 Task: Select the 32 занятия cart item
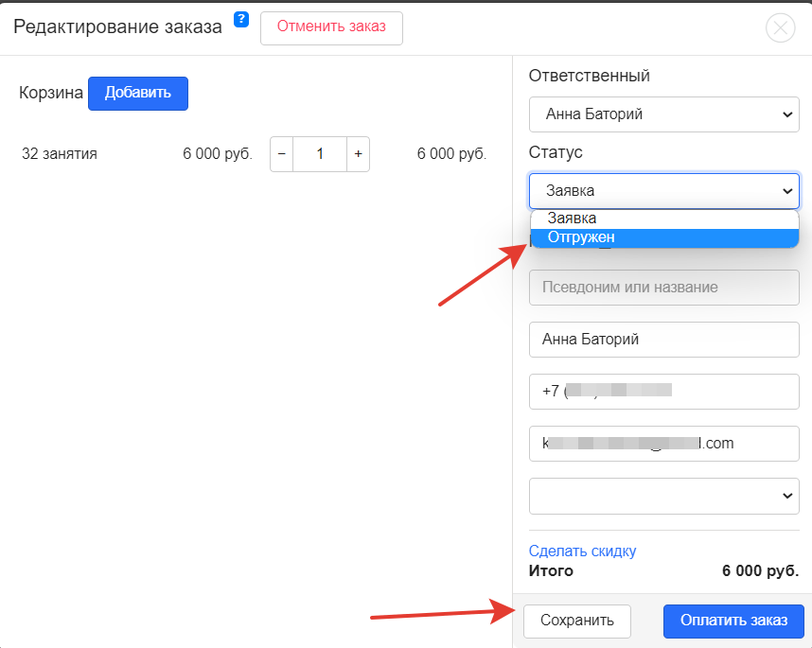60,153
